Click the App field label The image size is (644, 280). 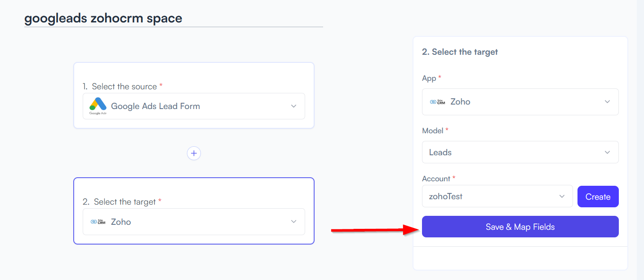429,78
